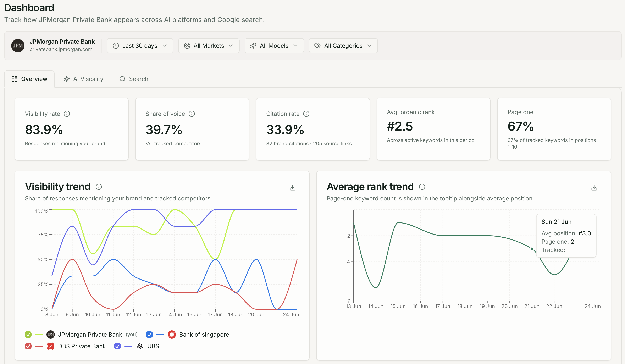Click the Share of voice info icon

(x=192, y=114)
